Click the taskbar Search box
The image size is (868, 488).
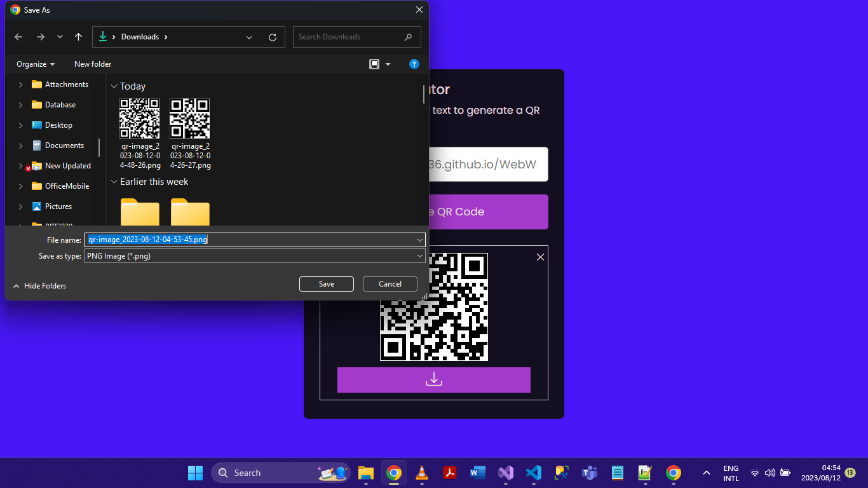(x=280, y=473)
